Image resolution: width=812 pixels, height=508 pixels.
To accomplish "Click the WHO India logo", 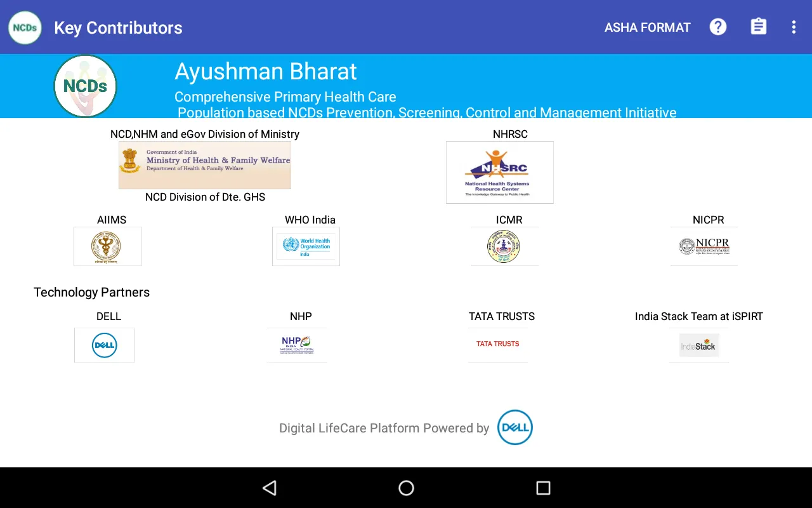I will click(x=306, y=246).
